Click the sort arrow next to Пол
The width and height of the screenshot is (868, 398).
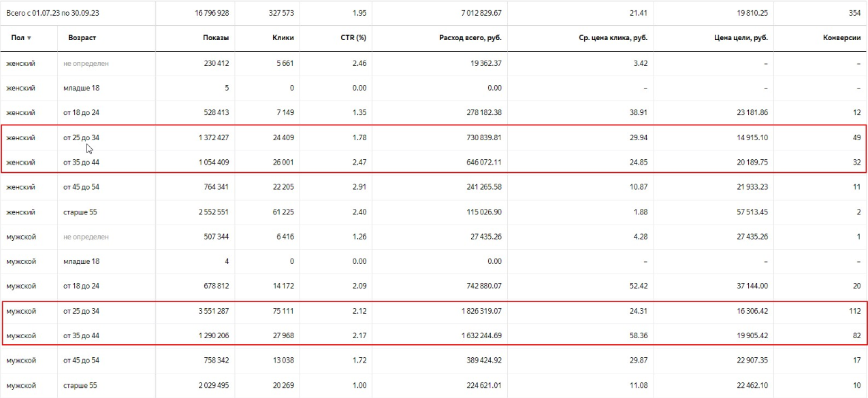tap(29, 38)
